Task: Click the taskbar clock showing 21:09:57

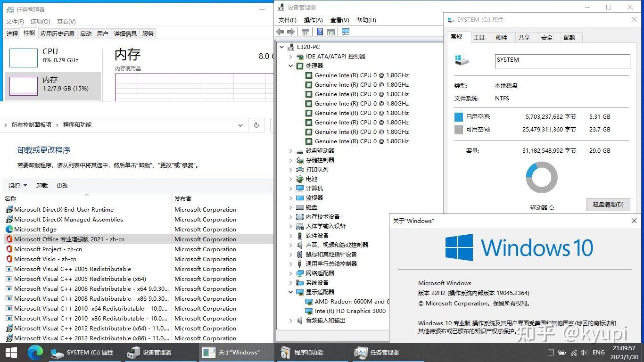Action: pos(624,352)
